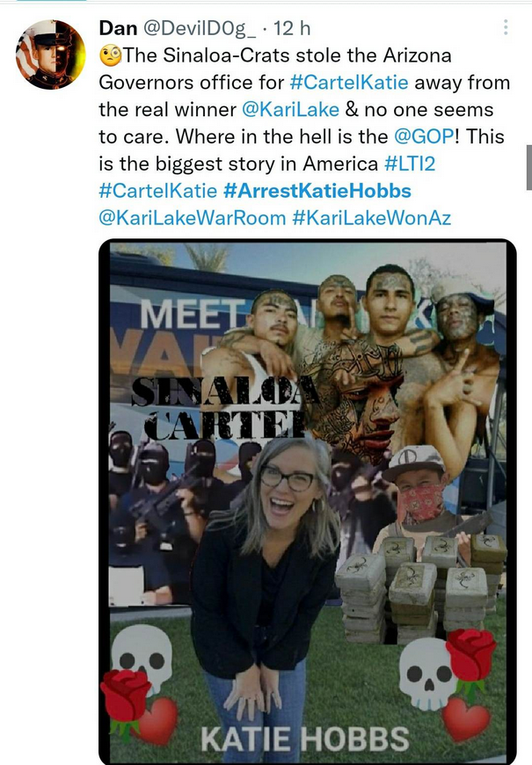Expand the attached tweet image
The height and width of the screenshot is (765, 532).
[308, 501]
